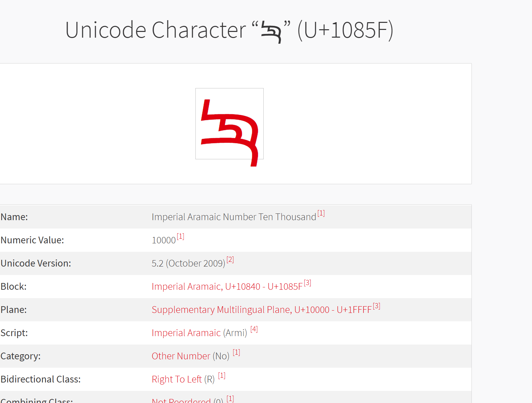
Task: Open reference [1] beside the Name value
Action: click(x=321, y=213)
